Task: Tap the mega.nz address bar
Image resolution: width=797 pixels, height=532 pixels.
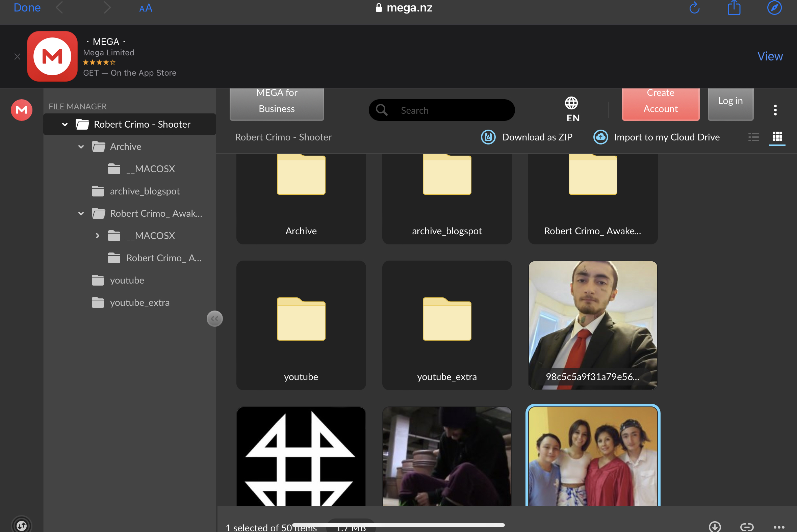Action: [x=404, y=7]
